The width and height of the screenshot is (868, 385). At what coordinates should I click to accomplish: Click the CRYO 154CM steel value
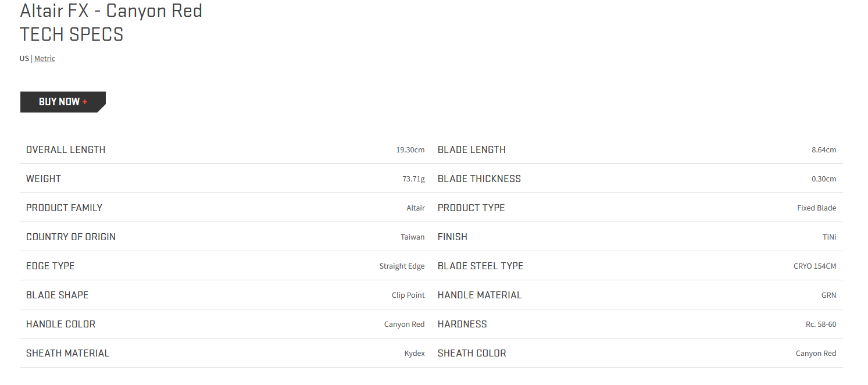(x=815, y=266)
